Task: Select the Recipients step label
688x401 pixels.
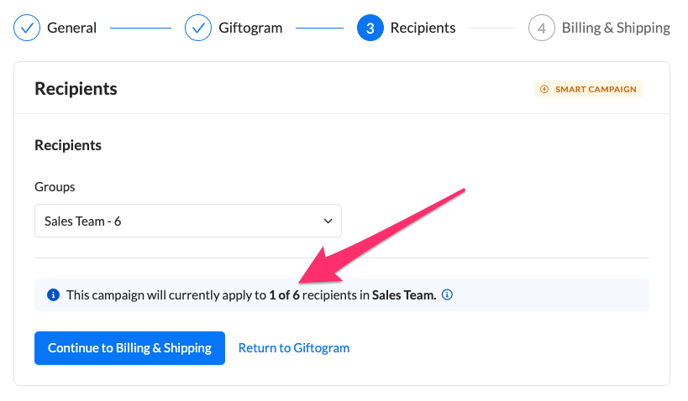Action: (423, 28)
